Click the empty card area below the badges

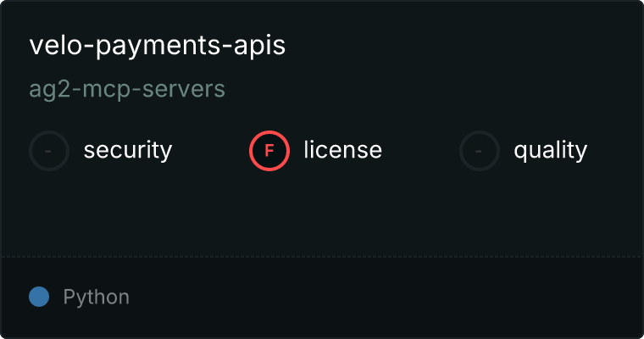pos(322,212)
